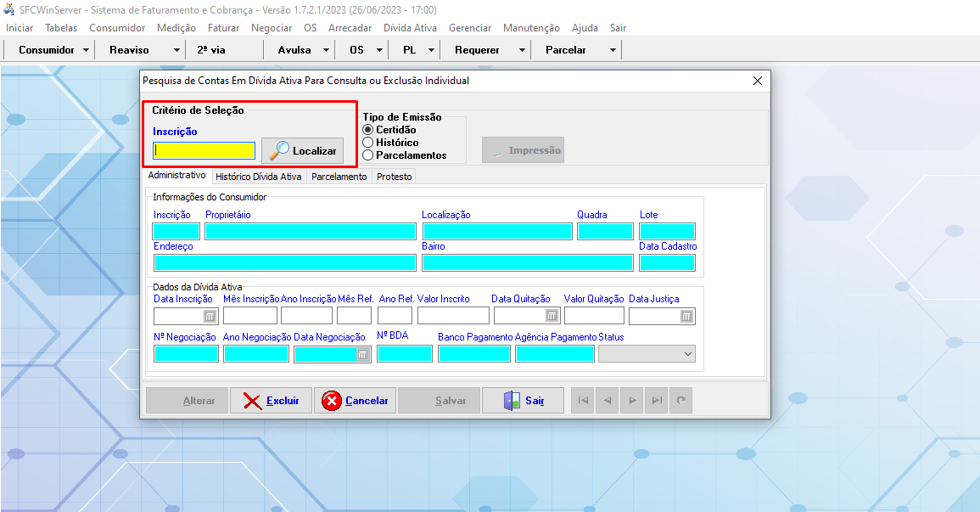Choose the Parcelamentos radio option
This screenshot has height=512, width=980.
(x=368, y=155)
